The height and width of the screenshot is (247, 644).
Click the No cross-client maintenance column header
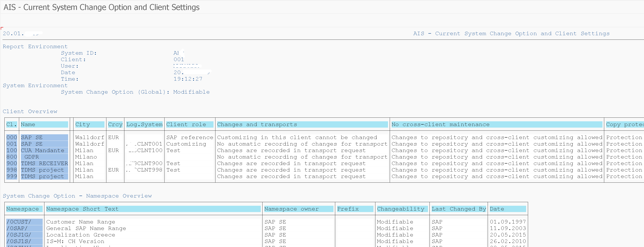tap(497, 125)
